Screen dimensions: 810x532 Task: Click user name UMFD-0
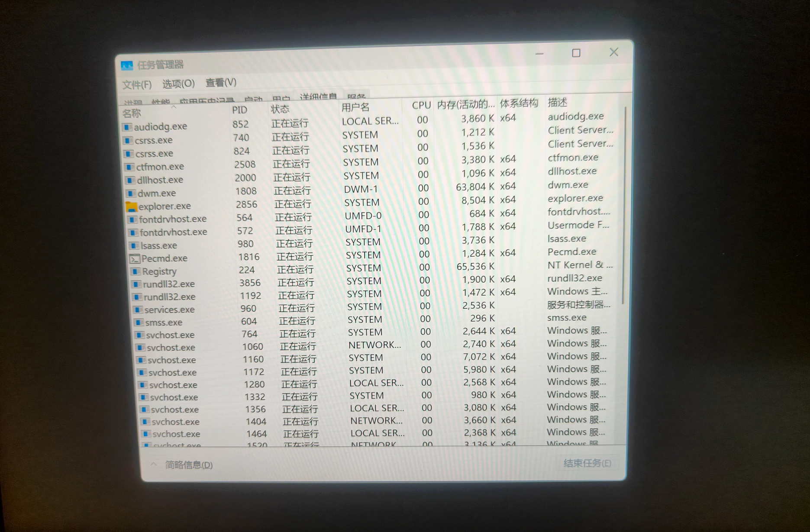pos(363,216)
